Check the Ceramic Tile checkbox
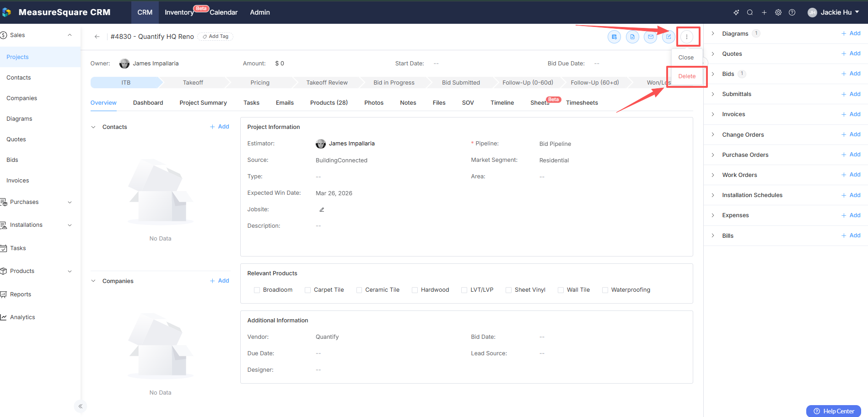The image size is (868, 417). pos(359,290)
